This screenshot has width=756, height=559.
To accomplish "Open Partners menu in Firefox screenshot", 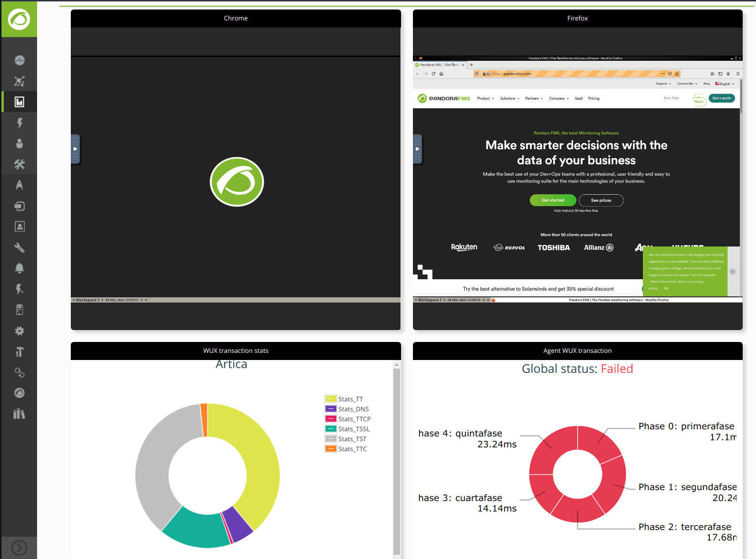I will click(x=534, y=99).
